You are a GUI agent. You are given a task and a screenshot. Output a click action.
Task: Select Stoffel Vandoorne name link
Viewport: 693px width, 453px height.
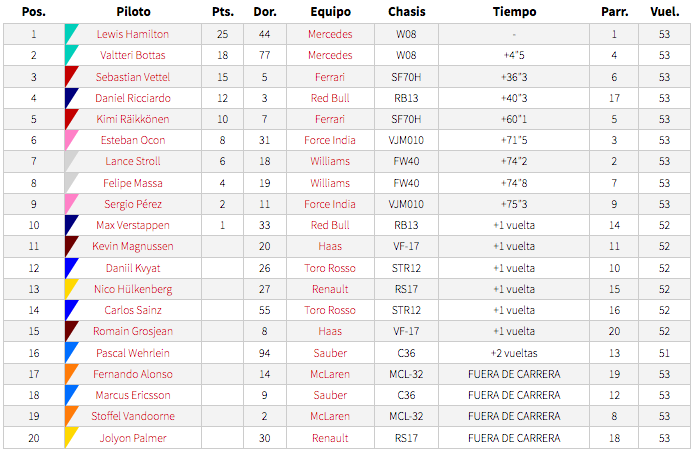coord(133,416)
